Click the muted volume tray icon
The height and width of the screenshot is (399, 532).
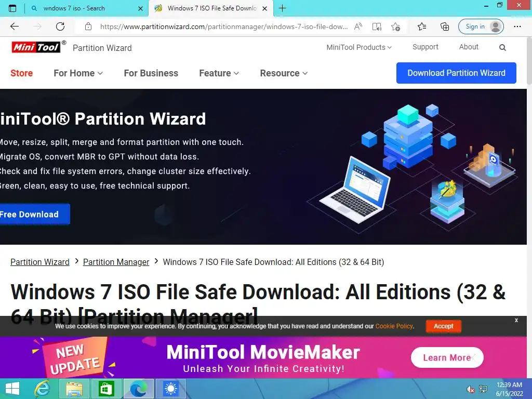pyautogui.click(x=470, y=389)
